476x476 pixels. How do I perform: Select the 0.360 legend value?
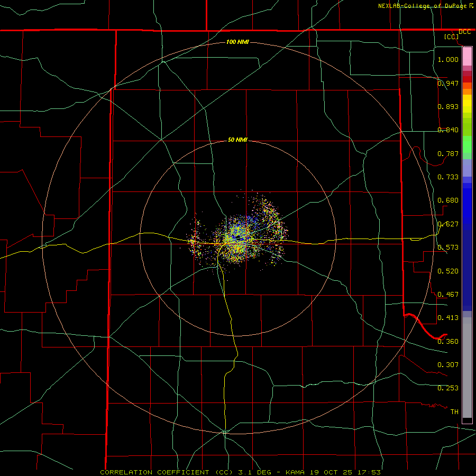coord(448,341)
